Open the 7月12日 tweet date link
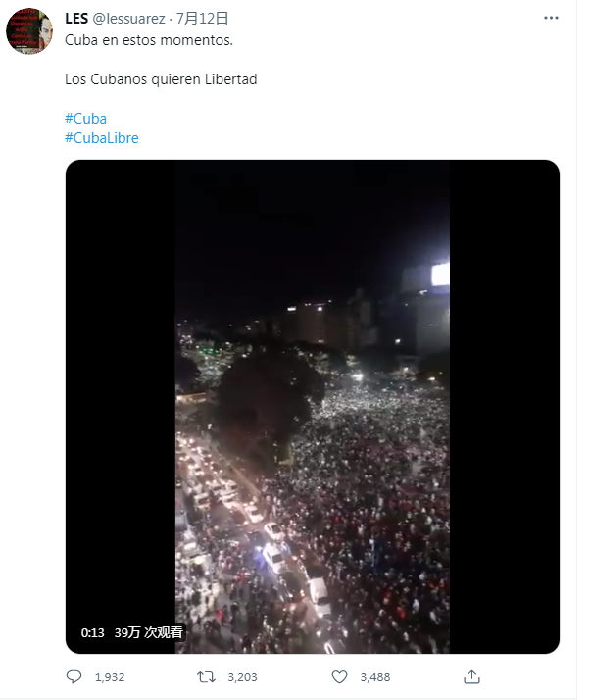591x700 pixels. click(x=202, y=19)
